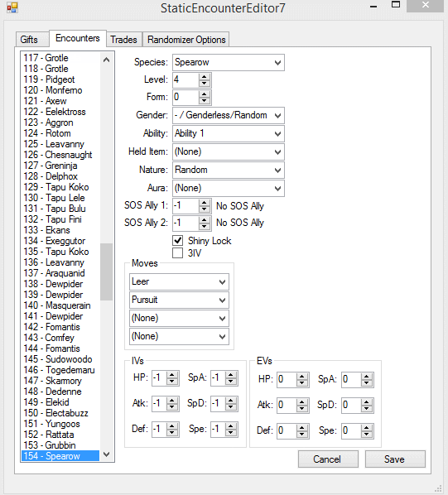Decrease the Atk EV value
448x495 pixels.
302,409
